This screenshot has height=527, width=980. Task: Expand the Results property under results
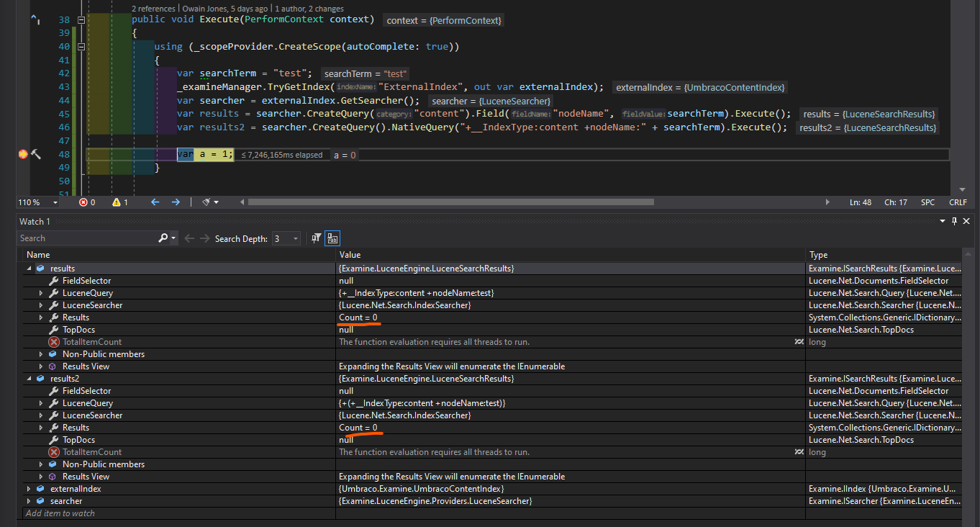(41, 317)
